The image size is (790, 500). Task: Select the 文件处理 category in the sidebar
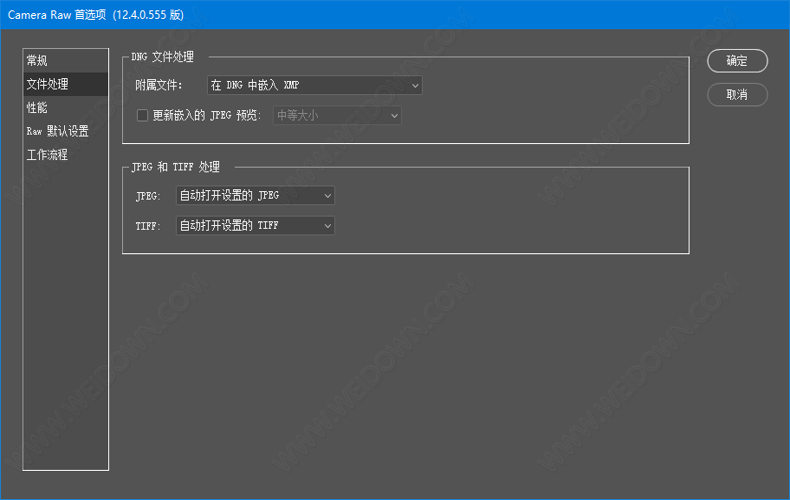point(65,84)
